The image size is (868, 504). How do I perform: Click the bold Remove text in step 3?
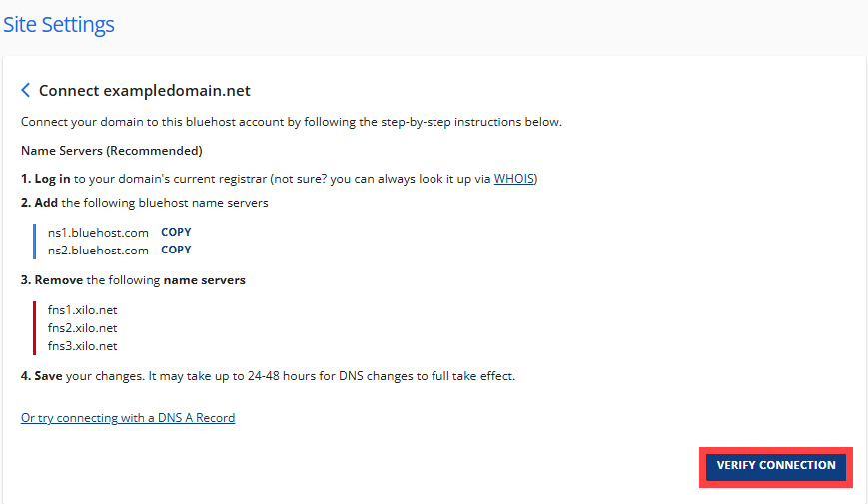pos(59,280)
